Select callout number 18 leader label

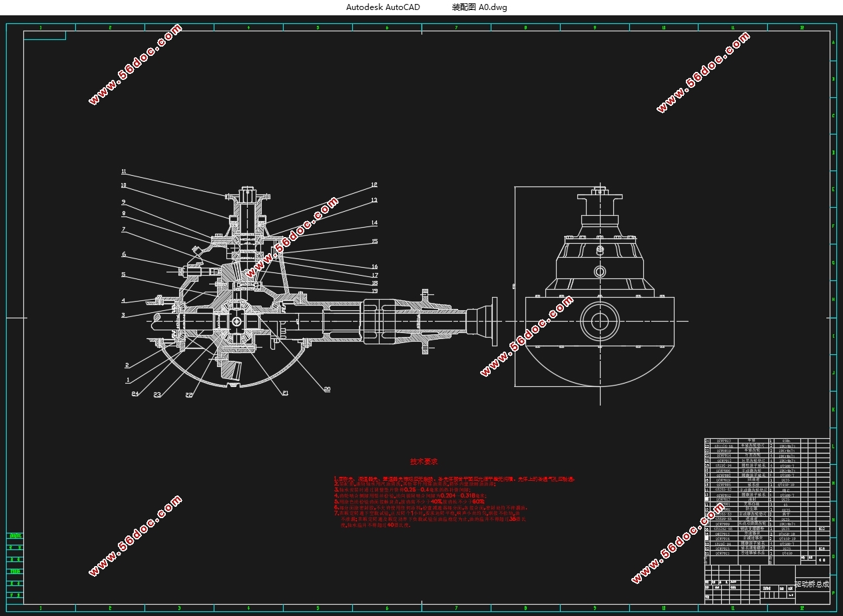(x=375, y=283)
